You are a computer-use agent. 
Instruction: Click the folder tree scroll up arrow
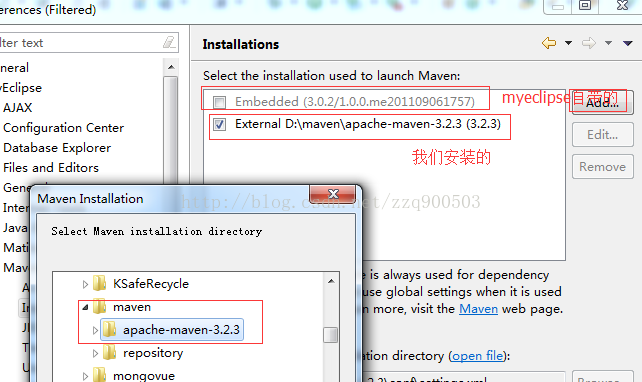[331, 281]
